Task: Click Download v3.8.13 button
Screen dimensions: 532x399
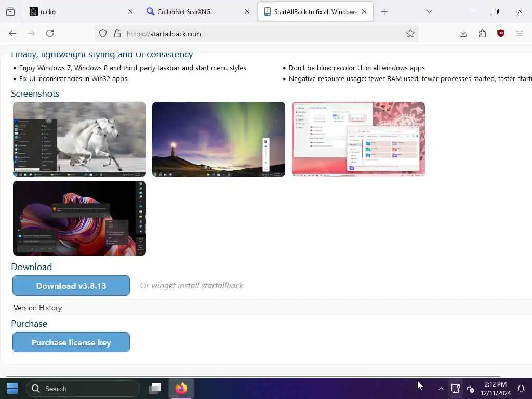Action: 71,286
